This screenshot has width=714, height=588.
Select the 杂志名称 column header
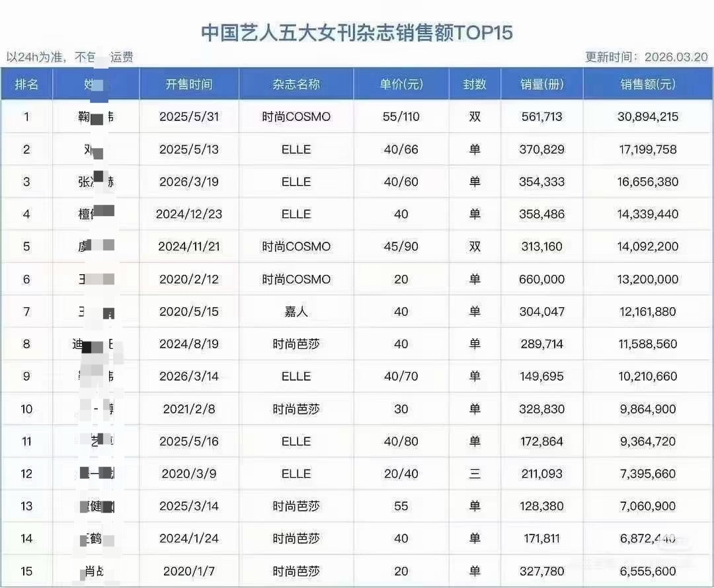296,84
